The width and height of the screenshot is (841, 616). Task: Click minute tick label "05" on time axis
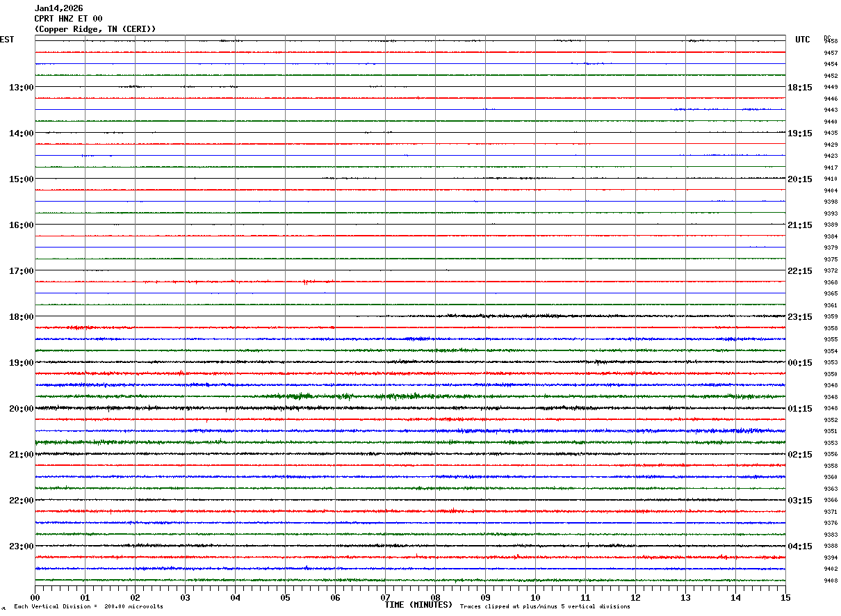click(x=285, y=598)
